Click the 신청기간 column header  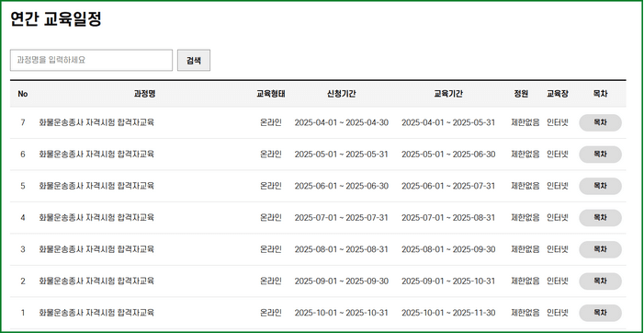pyautogui.click(x=342, y=94)
